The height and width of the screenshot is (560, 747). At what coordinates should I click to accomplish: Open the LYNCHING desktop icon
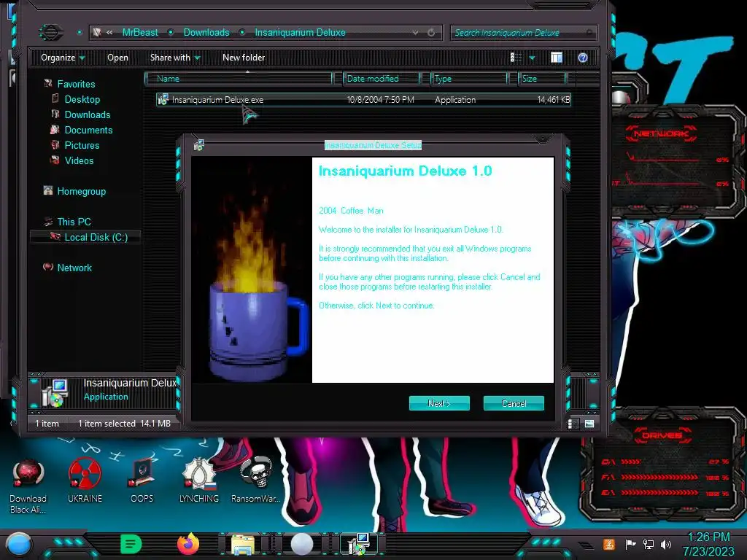199,481
